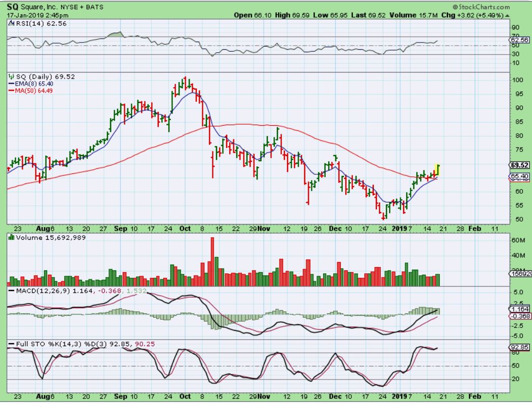
Task: Click the RSI 10 axis label
Action: coord(515,63)
